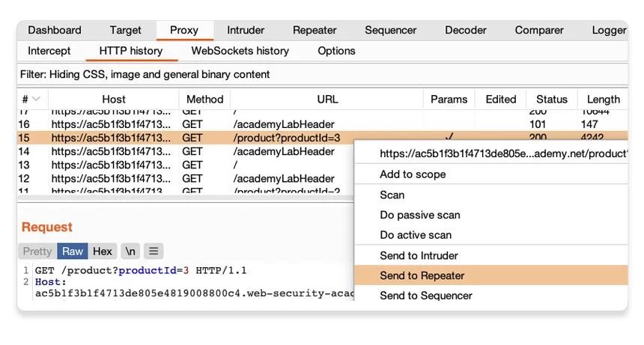Open the Sequencer tab
The height and width of the screenshot is (345, 644).
click(391, 30)
